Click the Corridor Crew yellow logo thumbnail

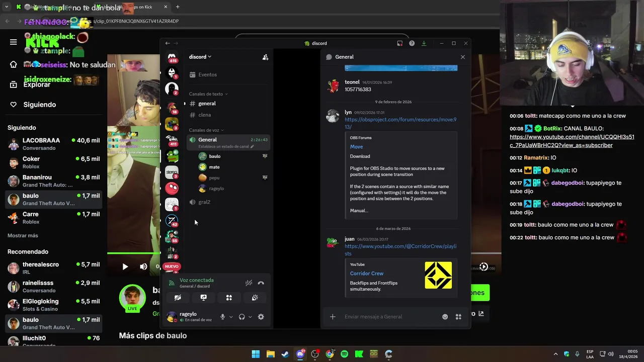click(438, 275)
